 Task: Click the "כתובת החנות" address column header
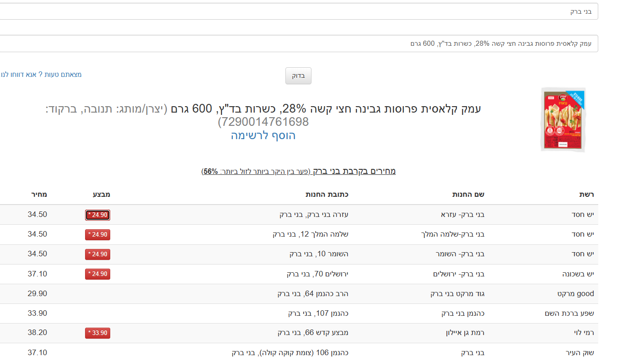pos(327,195)
